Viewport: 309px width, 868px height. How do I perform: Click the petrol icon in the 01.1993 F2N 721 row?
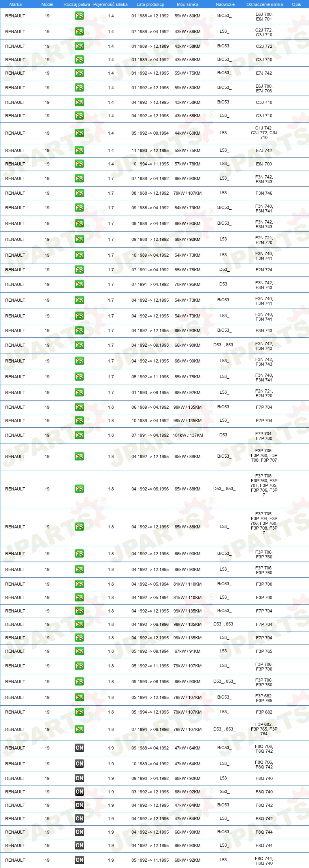point(79,393)
